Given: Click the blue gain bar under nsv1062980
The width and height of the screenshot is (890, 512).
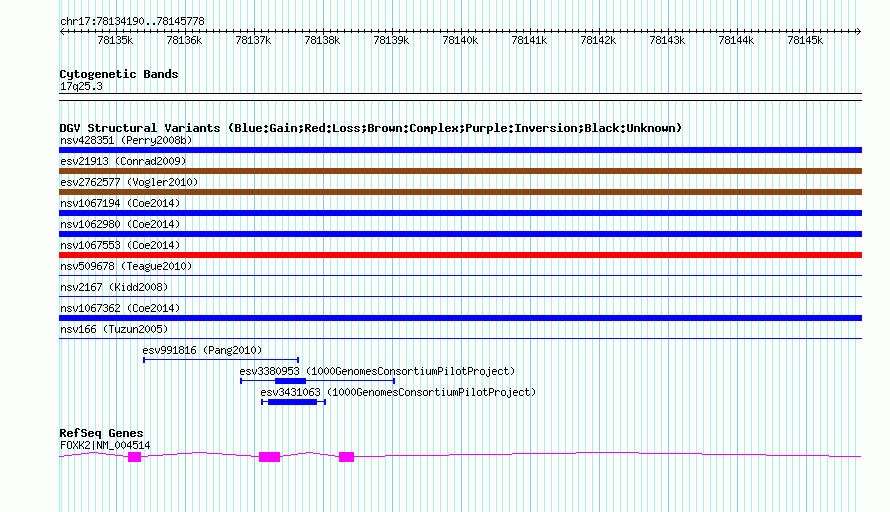Looking at the screenshot, I should (x=460, y=234).
